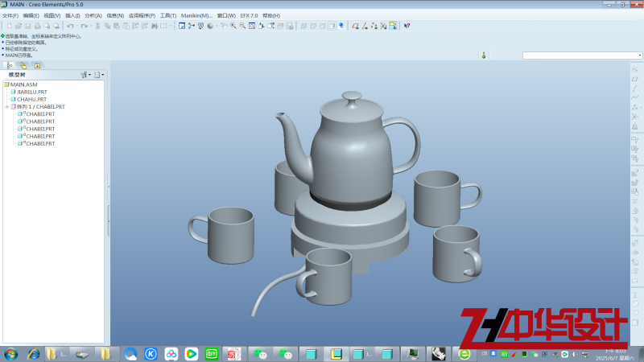644x362 pixels.
Task: Open the 视图(V) menu
Action: 52,15
